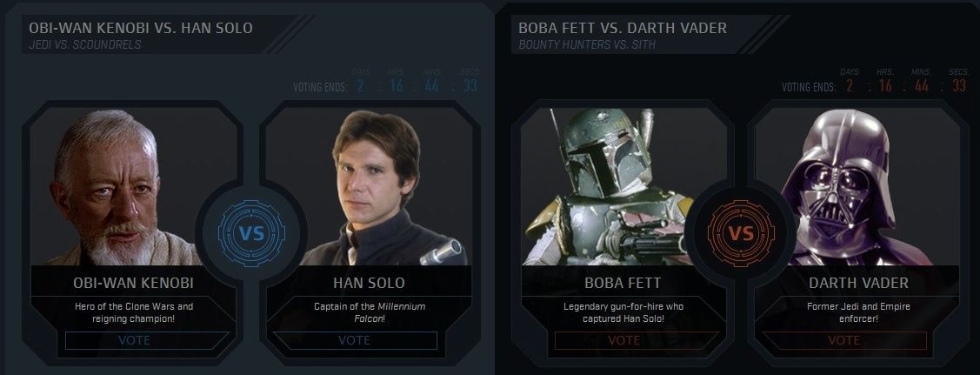Hit VOTE below Darth Vader's description
Viewport: 980px width, 375px height.
pyautogui.click(x=844, y=340)
